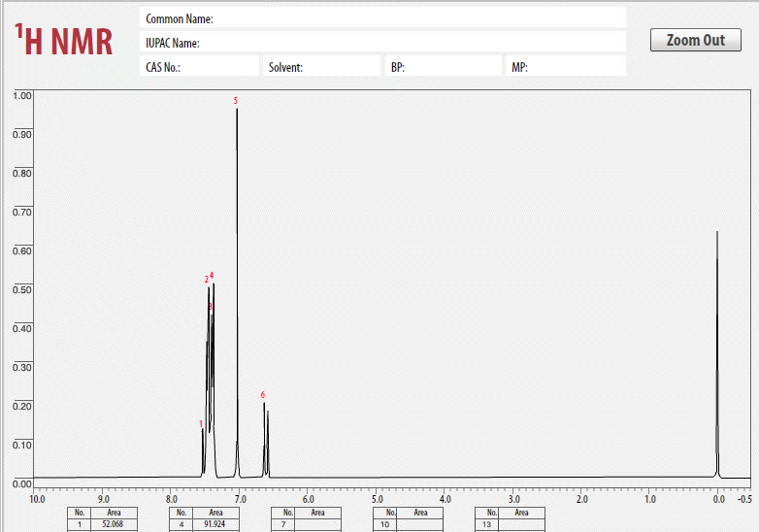Image resolution: width=759 pixels, height=532 pixels.
Task: Click the Zoom Out button
Action: point(696,40)
